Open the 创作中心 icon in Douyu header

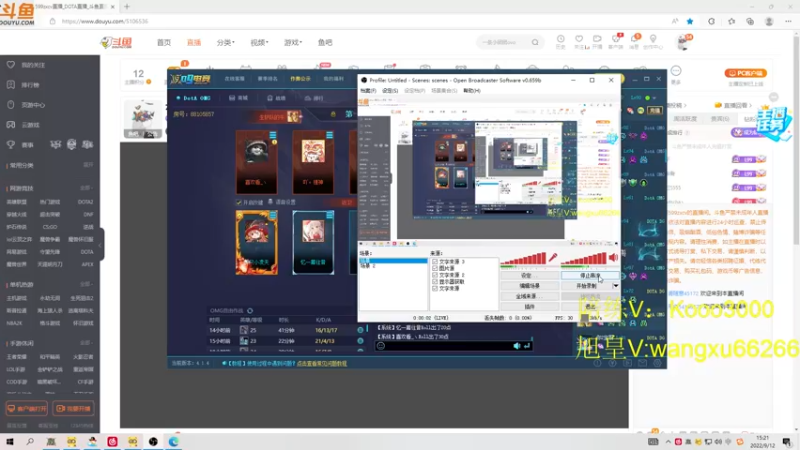pyautogui.click(x=653, y=39)
